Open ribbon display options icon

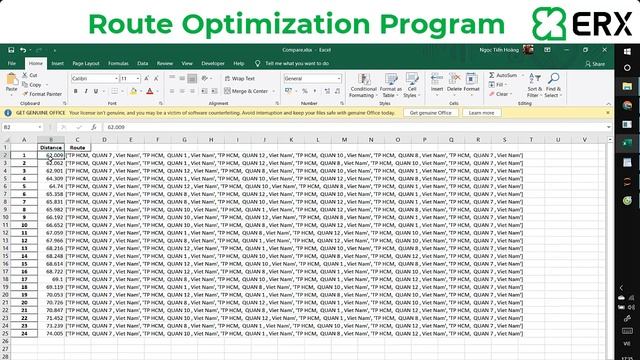547,50
